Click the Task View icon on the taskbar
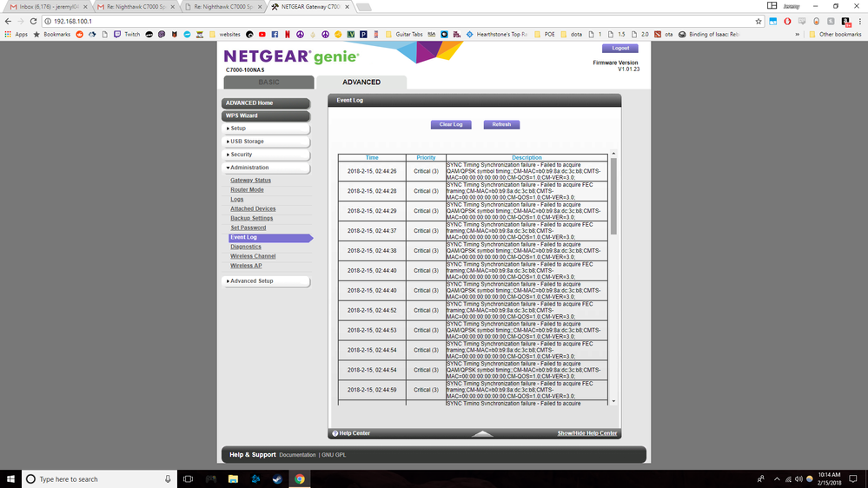 pos(188,478)
